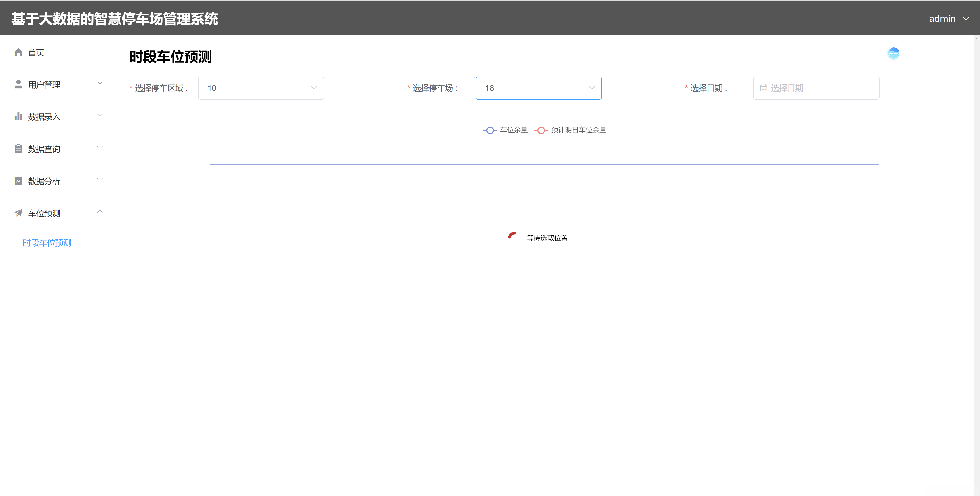Click the 数据分析 menu label
980x496 pixels.
point(44,181)
